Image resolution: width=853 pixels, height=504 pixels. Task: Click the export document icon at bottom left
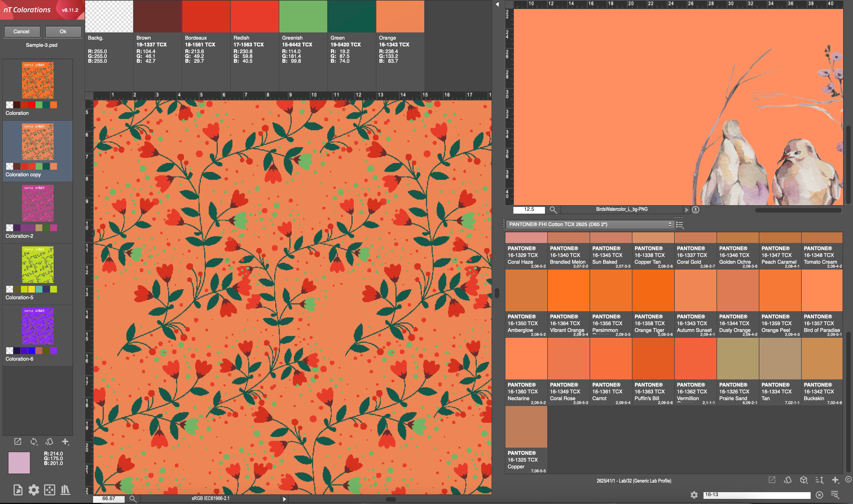tap(18, 490)
